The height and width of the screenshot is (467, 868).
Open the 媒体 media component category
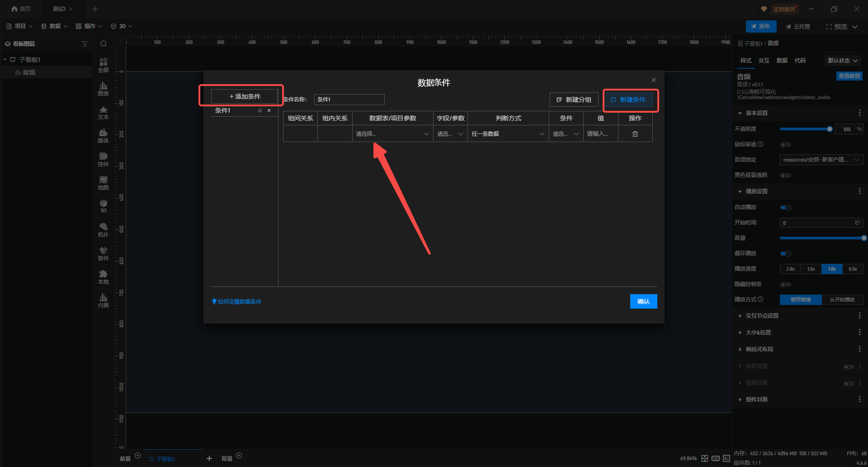tap(103, 136)
